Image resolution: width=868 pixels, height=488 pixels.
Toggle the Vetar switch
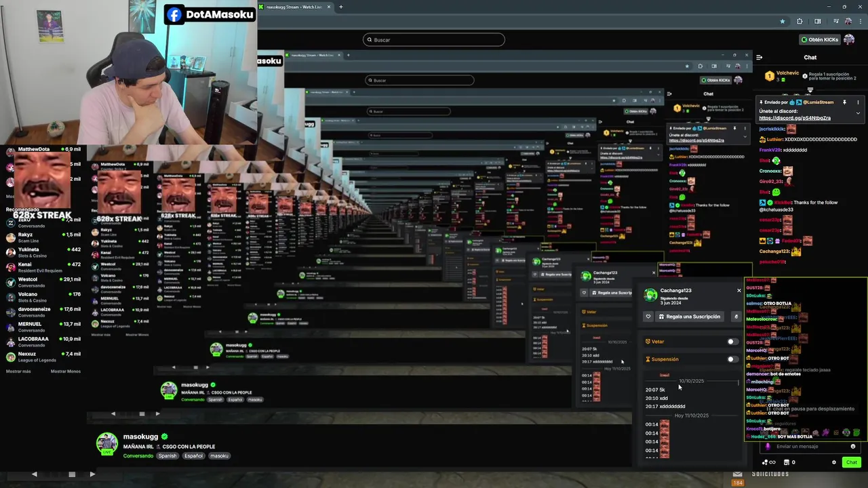[x=732, y=342]
